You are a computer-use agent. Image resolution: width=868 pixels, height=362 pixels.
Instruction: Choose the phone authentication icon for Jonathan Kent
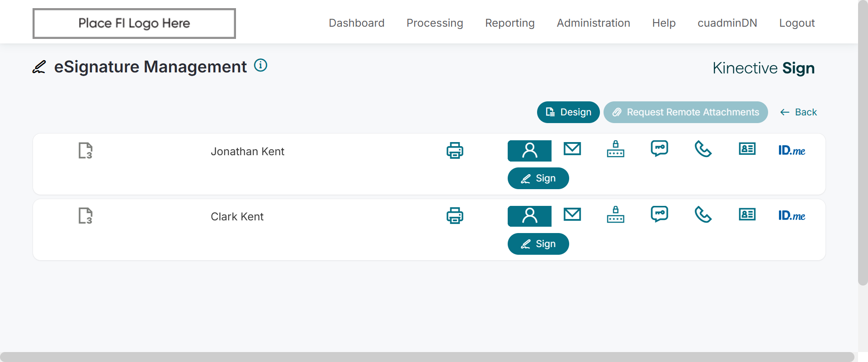coord(703,149)
